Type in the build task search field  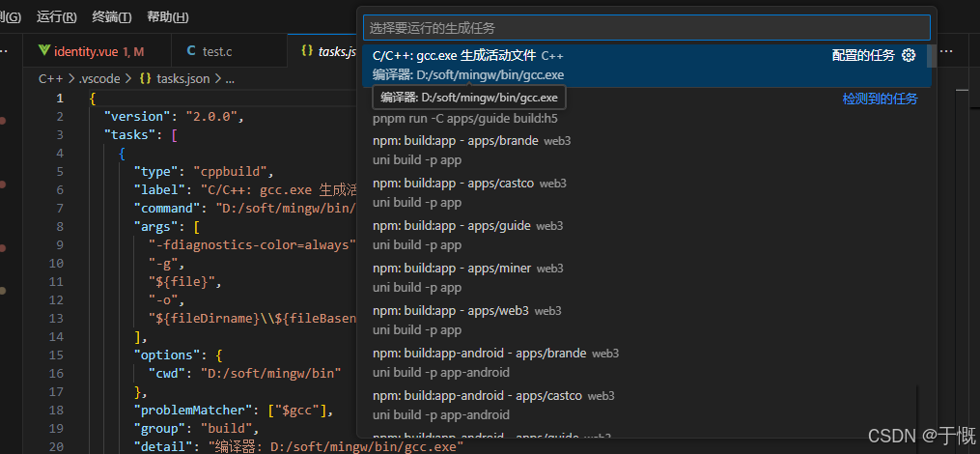coord(646,28)
